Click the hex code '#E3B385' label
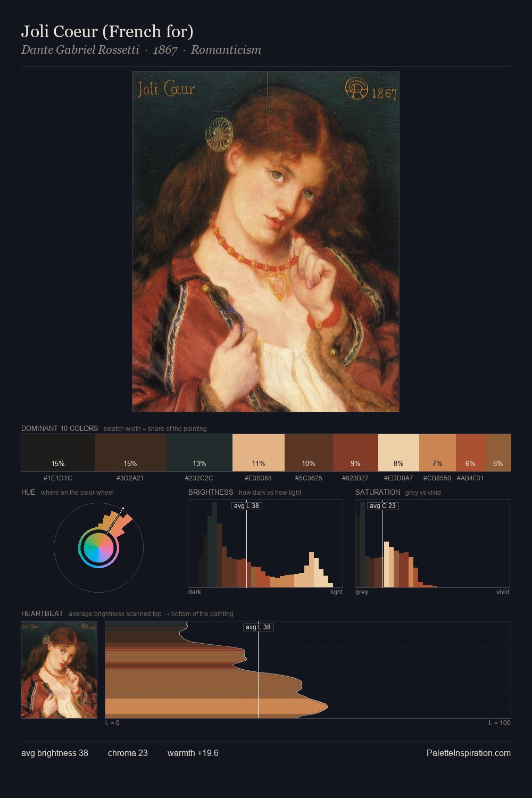 (259, 478)
